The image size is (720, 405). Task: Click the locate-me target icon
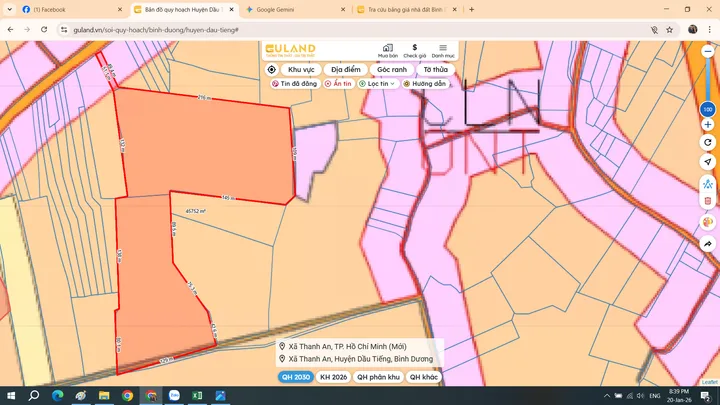click(x=271, y=70)
